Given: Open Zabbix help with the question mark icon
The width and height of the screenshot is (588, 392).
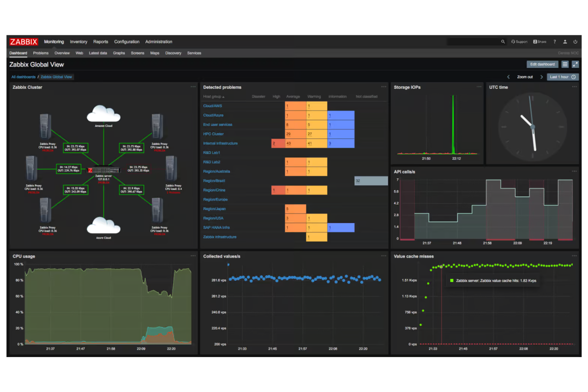Looking at the screenshot, I should coord(555,42).
